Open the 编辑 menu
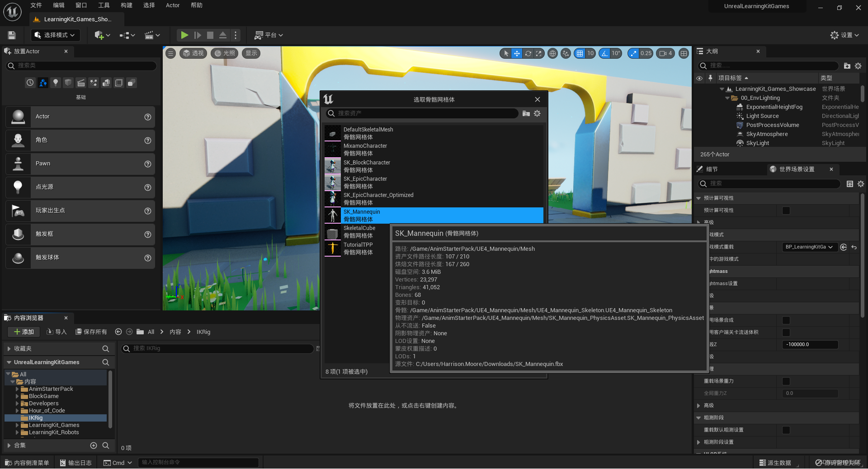The height and width of the screenshot is (469, 868). 59,5
